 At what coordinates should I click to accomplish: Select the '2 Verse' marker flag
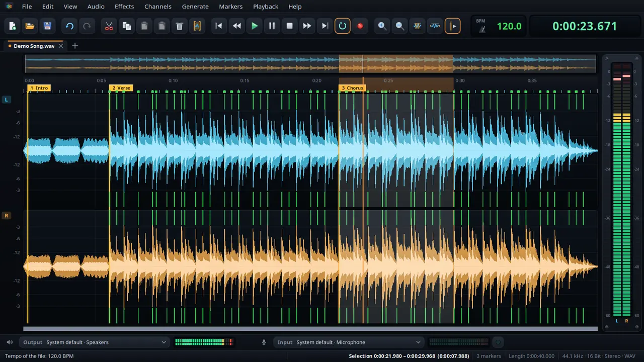[x=121, y=88]
